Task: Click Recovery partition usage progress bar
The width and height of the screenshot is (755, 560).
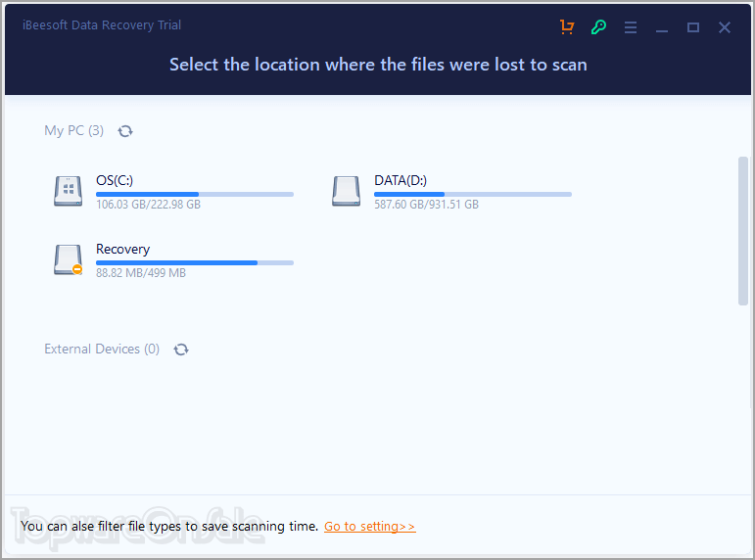Action: click(x=195, y=263)
